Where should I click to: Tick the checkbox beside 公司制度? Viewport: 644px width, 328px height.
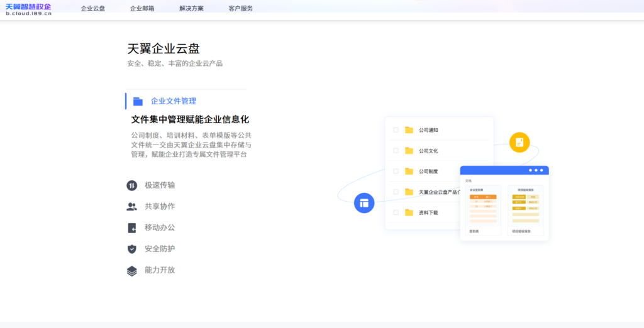(x=396, y=171)
